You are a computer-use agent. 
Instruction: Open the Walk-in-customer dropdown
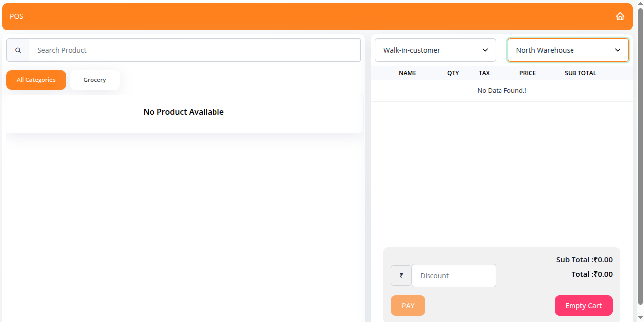(x=435, y=50)
